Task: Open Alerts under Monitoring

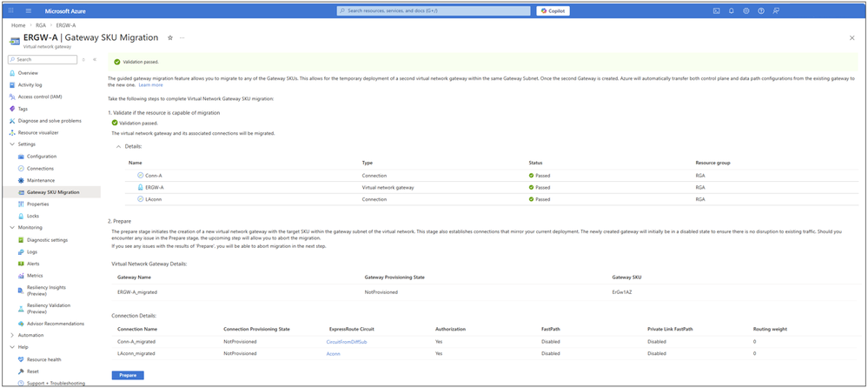Action: [x=33, y=264]
